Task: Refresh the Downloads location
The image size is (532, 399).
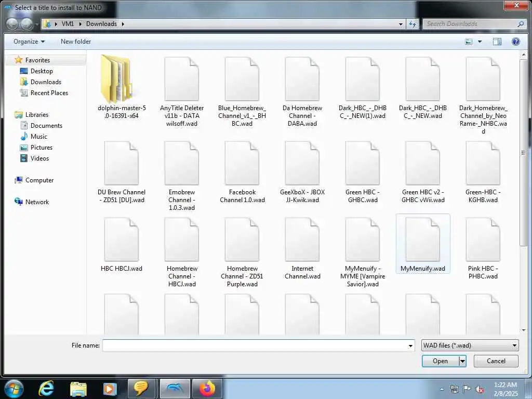Action: coord(412,24)
